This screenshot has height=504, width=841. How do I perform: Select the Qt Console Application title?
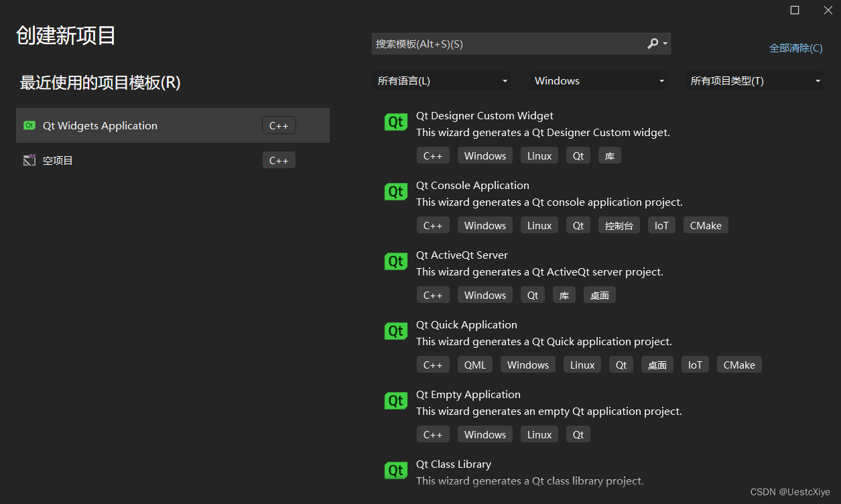pos(472,186)
